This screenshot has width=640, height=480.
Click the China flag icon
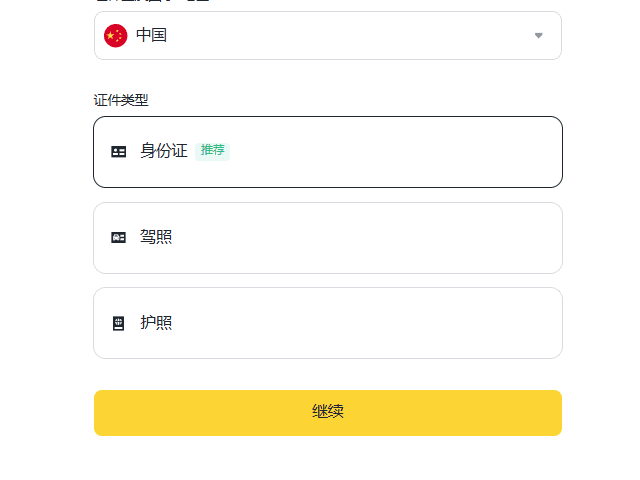tap(115, 36)
